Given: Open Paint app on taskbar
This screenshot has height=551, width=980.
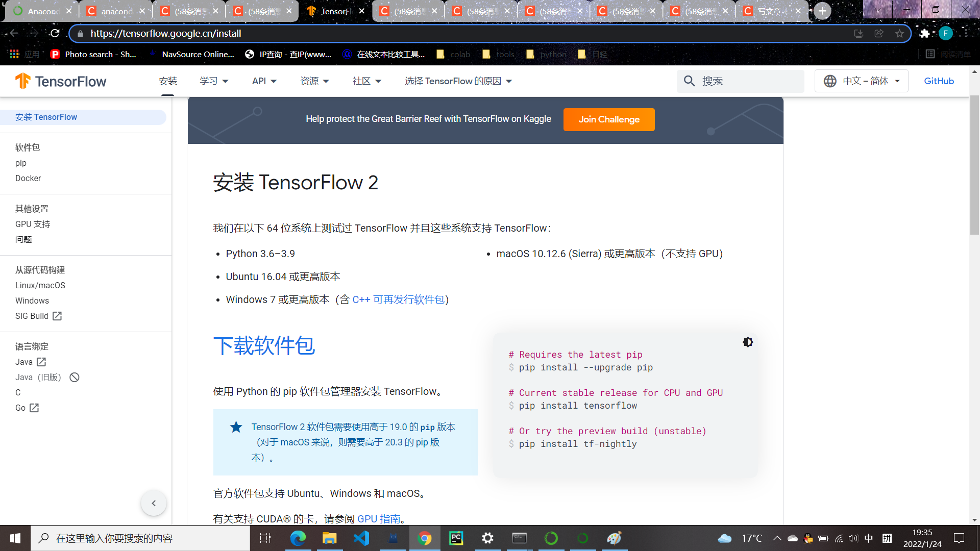Looking at the screenshot, I should pyautogui.click(x=614, y=538).
